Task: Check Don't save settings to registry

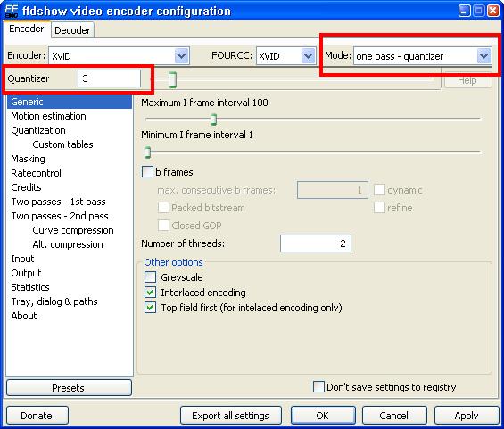Action: (318, 386)
